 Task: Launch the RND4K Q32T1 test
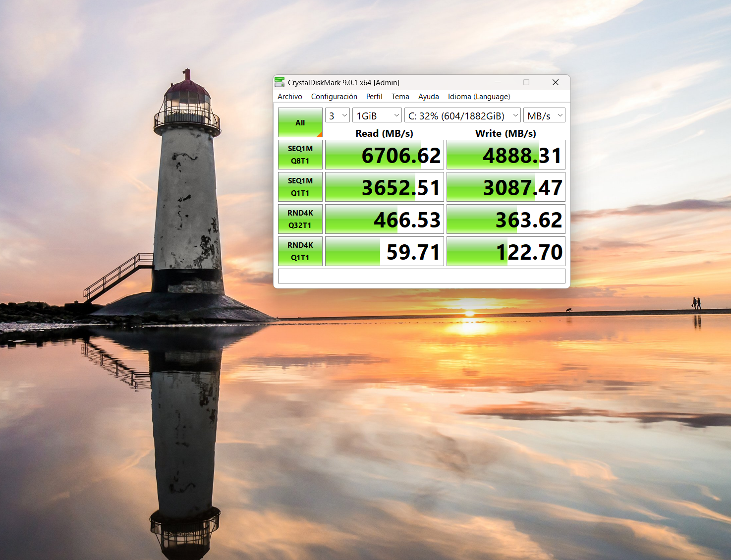tap(300, 219)
